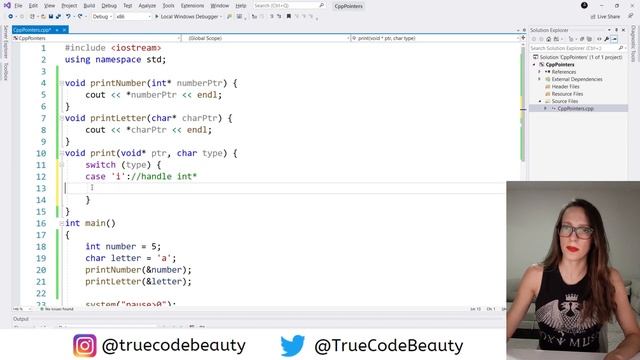Click Collapse All icon in Solution Explorer
The width and height of the screenshot is (640, 360).
pos(582,39)
